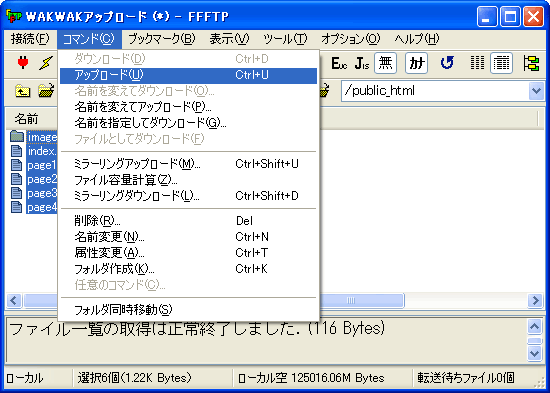
Task: Click status bar 転送待ちファイル0個 entry
Action: coord(466,378)
